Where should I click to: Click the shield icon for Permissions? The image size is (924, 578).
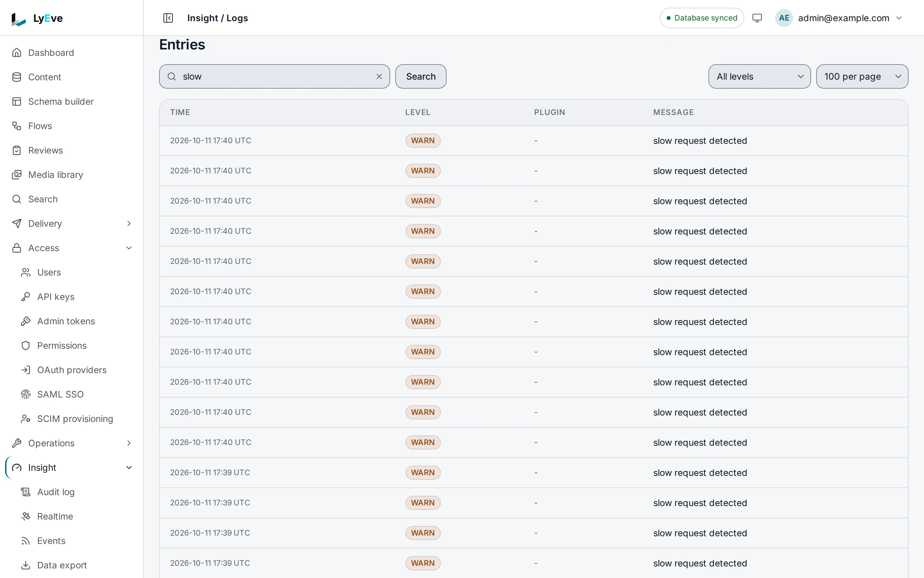click(26, 346)
